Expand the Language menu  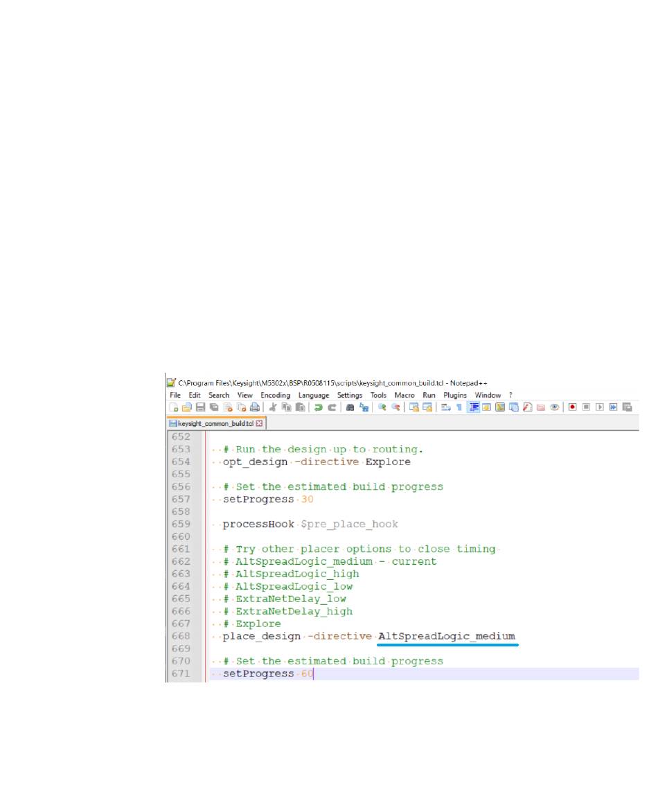pos(314,395)
